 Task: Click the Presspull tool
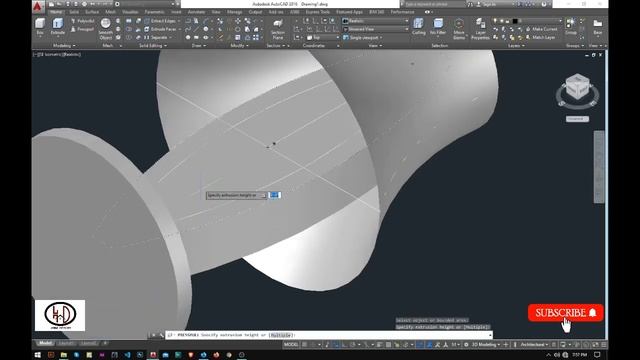pyautogui.click(x=83, y=29)
